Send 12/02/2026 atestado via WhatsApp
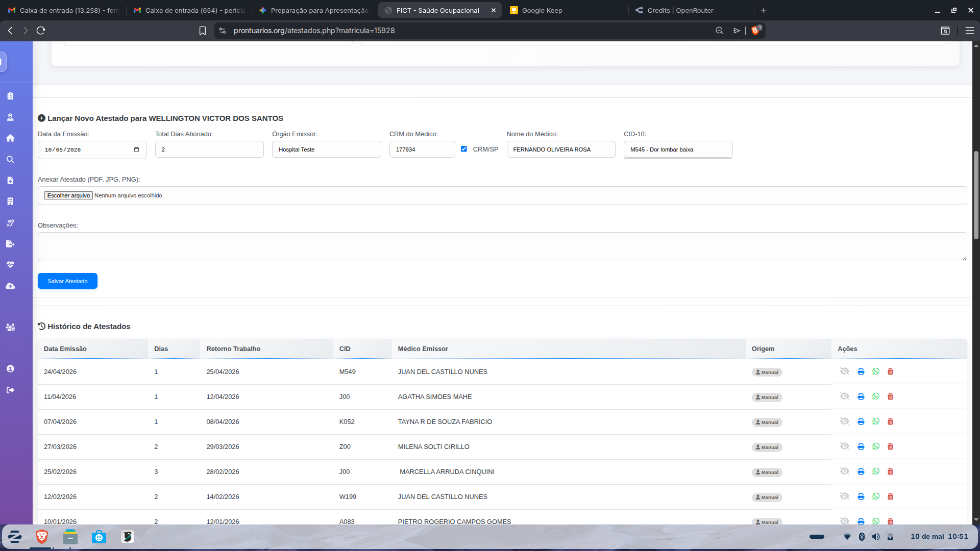This screenshot has height=551, width=980. point(876,496)
